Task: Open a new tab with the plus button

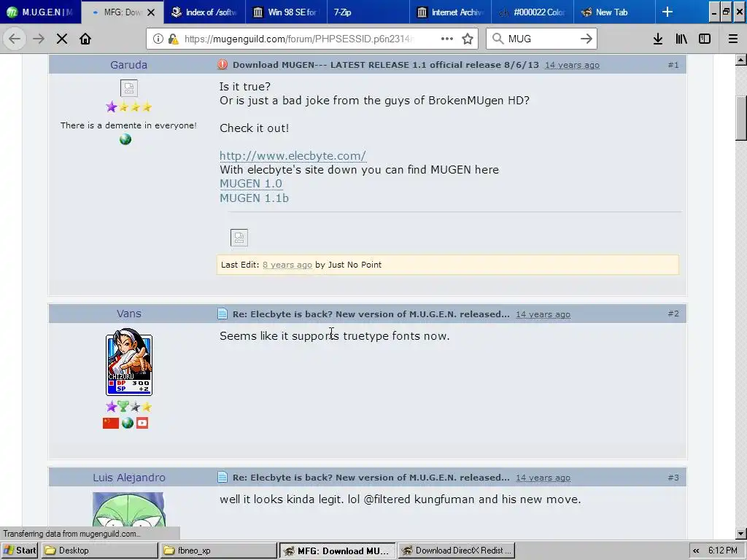Action: click(x=667, y=12)
